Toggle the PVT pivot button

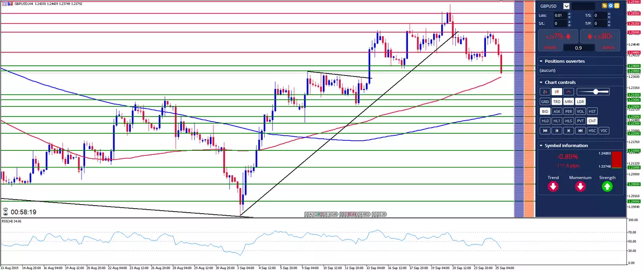coord(581,121)
